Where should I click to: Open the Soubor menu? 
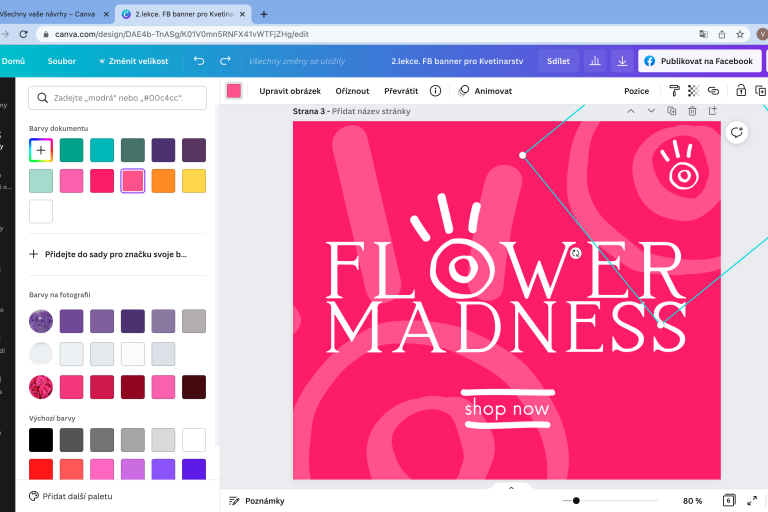click(62, 61)
